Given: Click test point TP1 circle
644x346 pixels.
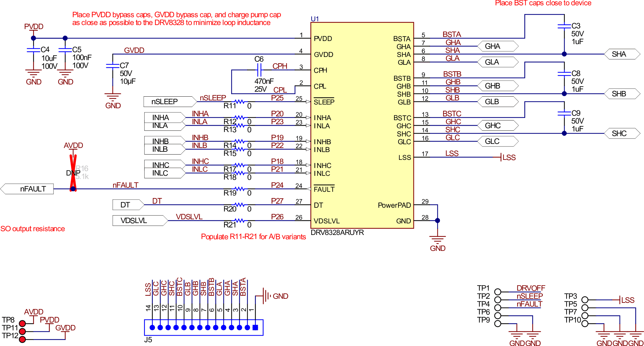Looking at the screenshot, I should (498, 292).
